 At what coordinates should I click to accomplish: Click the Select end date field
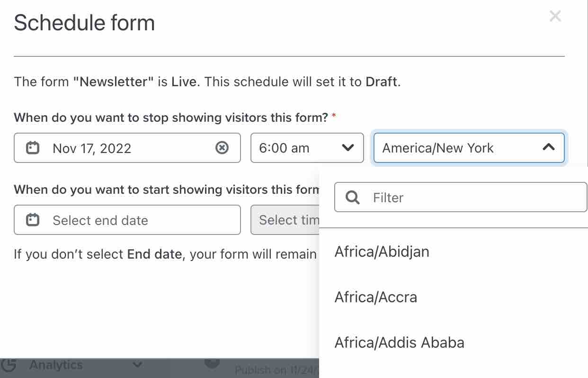[x=118, y=220]
